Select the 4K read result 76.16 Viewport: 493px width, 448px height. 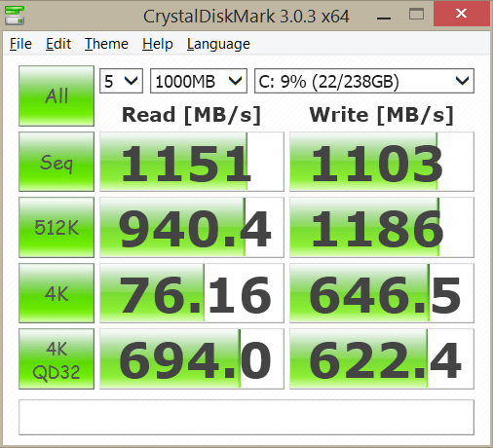tap(192, 293)
